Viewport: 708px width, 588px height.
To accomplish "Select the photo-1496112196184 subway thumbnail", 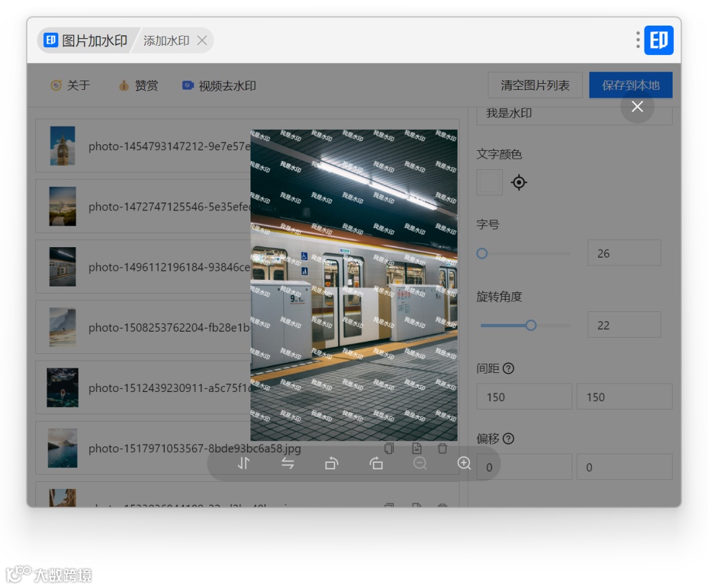I will point(62,266).
